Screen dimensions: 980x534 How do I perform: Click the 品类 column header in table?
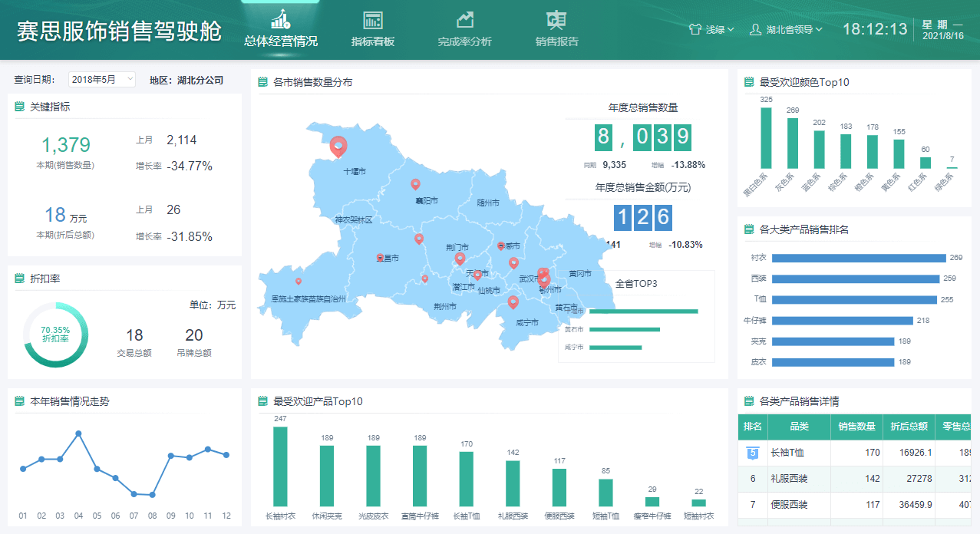pyautogui.click(x=799, y=427)
